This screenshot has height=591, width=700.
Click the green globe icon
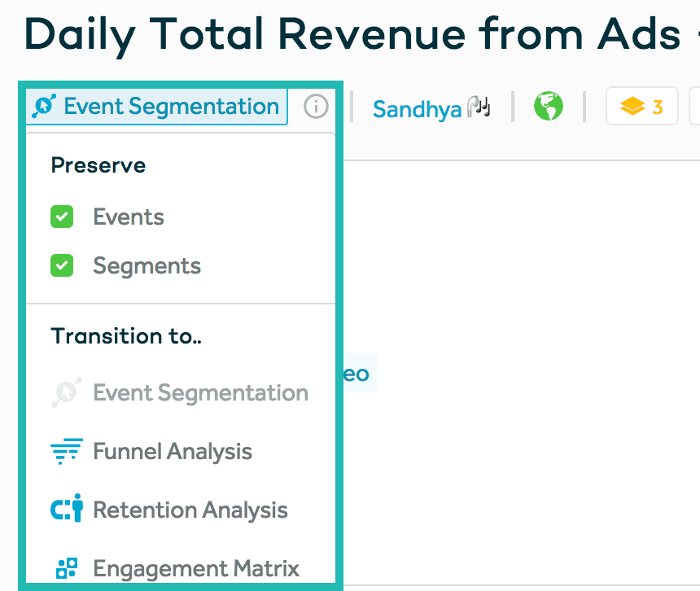click(x=549, y=107)
